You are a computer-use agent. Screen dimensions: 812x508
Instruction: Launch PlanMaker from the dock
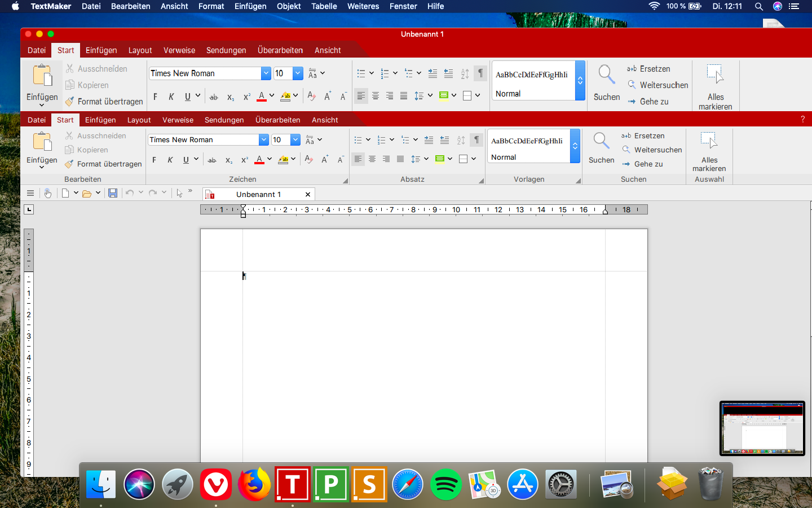331,484
